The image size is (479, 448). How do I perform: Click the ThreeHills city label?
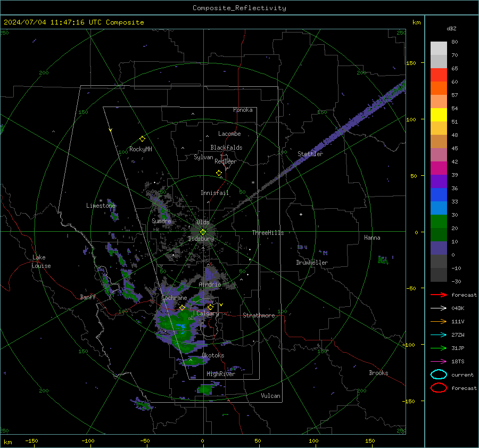click(268, 233)
